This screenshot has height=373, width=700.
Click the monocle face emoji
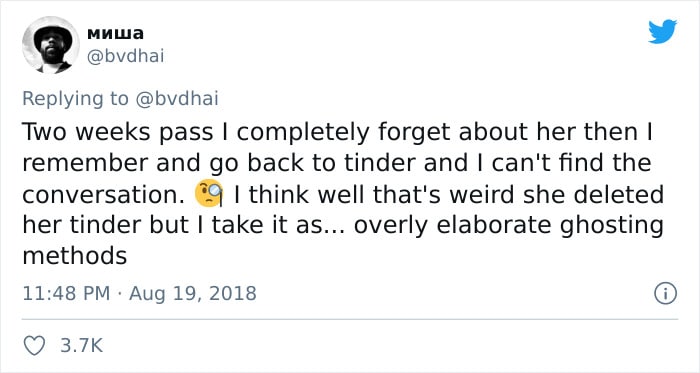coord(209,193)
